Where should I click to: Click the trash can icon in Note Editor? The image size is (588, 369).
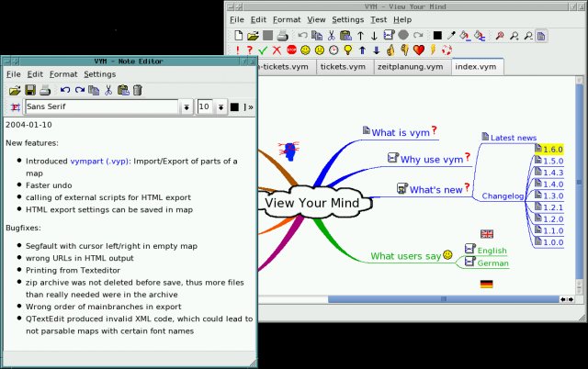click(138, 90)
